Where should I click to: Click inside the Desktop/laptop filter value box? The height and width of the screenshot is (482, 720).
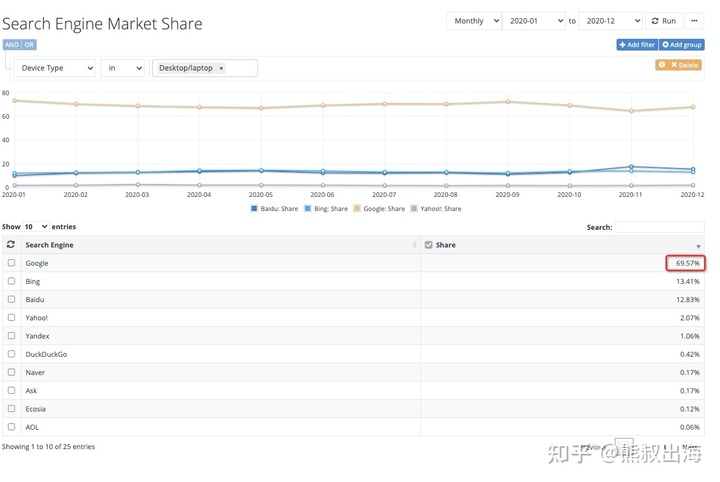[205, 68]
